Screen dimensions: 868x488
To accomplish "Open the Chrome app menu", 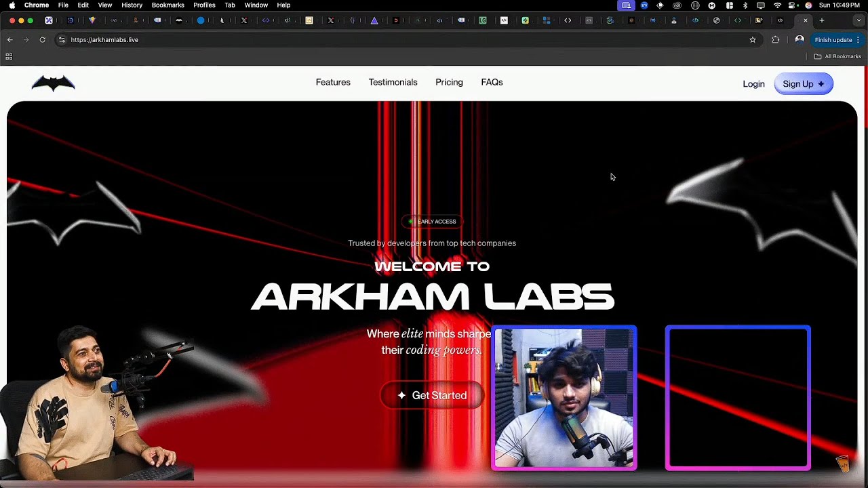I will coord(37,5).
